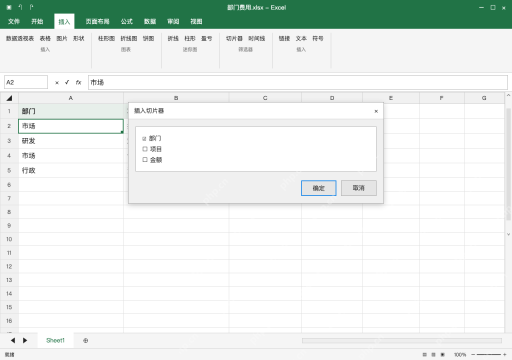
Task: Click 图片 in the ribbon
Action: click(x=62, y=39)
